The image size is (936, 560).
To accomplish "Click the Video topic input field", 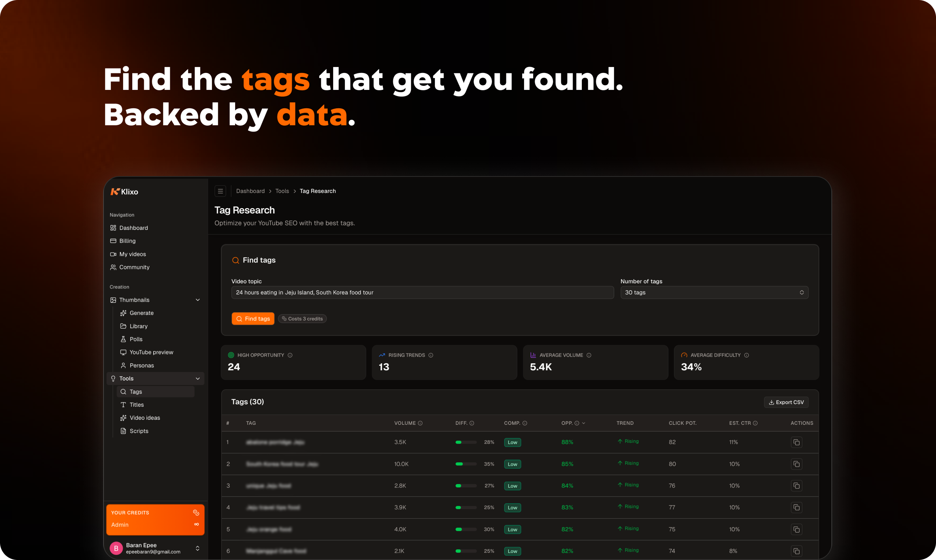I will (422, 293).
